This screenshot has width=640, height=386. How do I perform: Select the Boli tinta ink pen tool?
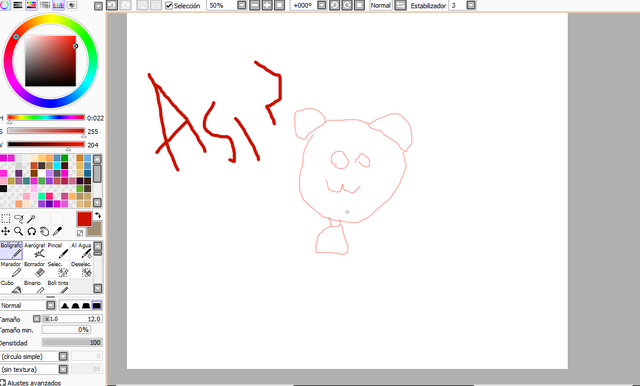point(58,286)
